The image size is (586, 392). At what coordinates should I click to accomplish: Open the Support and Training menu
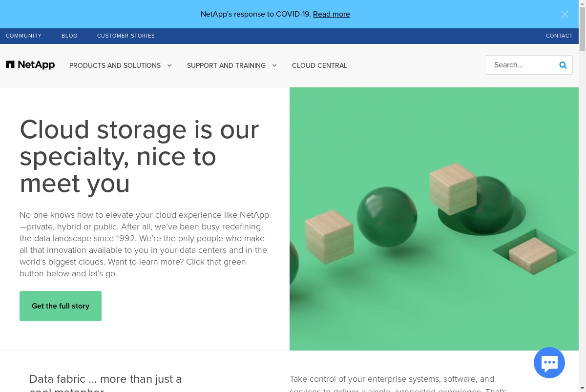point(226,65)
